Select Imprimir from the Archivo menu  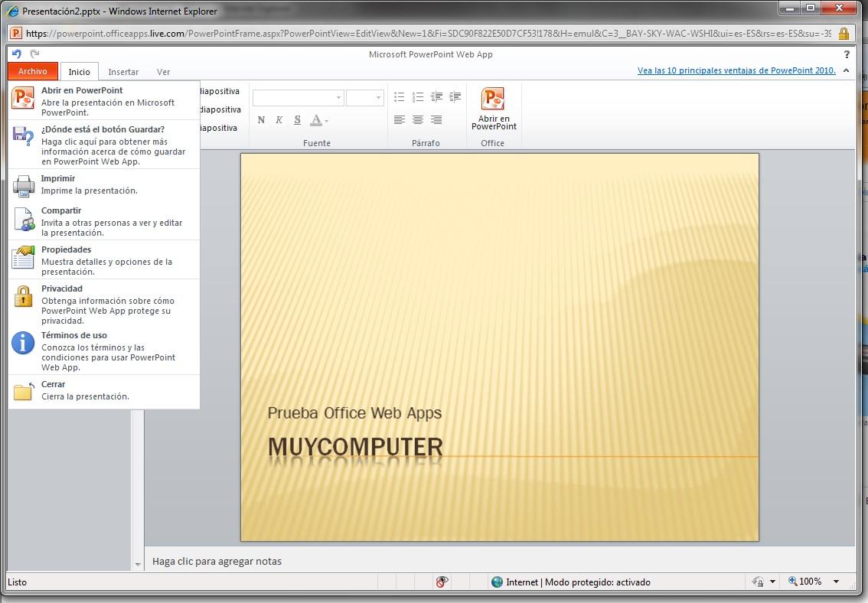[104, 184]
